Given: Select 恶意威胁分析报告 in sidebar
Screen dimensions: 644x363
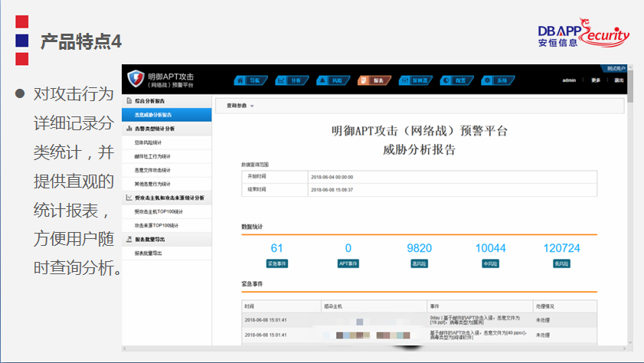Looking at the screenshot, I should [x=167, y=115].
